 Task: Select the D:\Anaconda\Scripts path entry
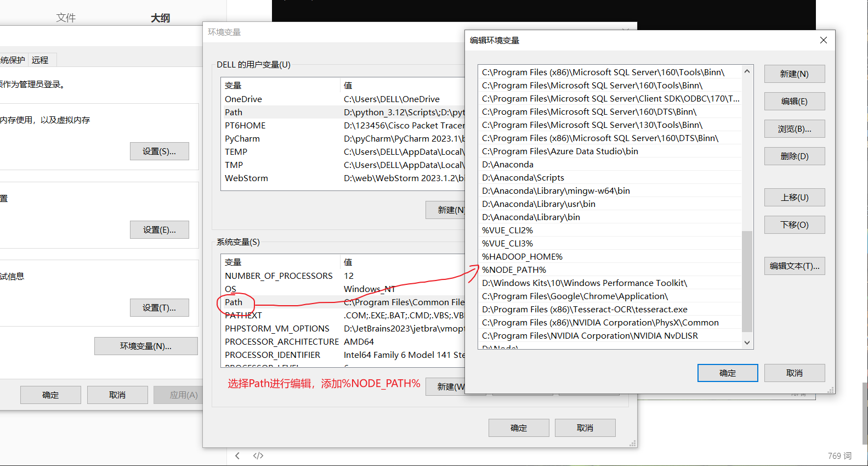pyautogui.click(x=523, y=178)
